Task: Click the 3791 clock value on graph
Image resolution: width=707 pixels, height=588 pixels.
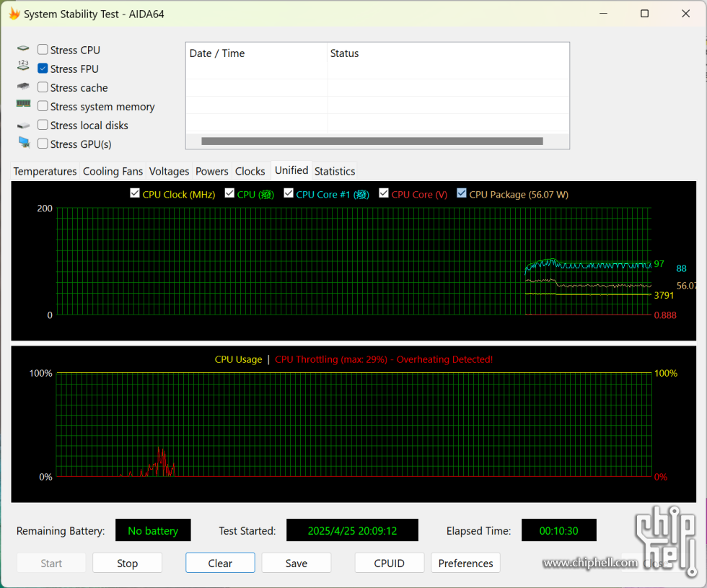Action: [x=664, y=295]
